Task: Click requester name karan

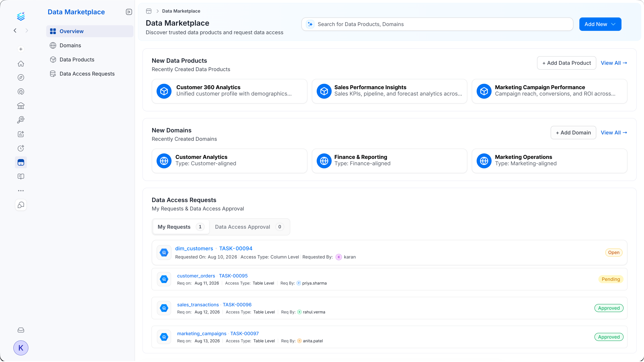Action: 350,257
